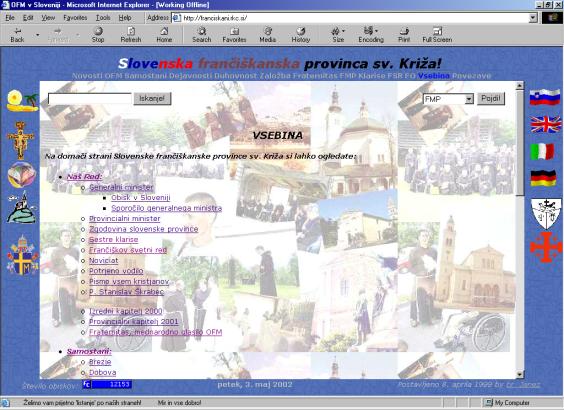This screenshot has height=410, width=564.
Task: Open the San Damiano crucifix icon
Action: (x=20, y=140)
